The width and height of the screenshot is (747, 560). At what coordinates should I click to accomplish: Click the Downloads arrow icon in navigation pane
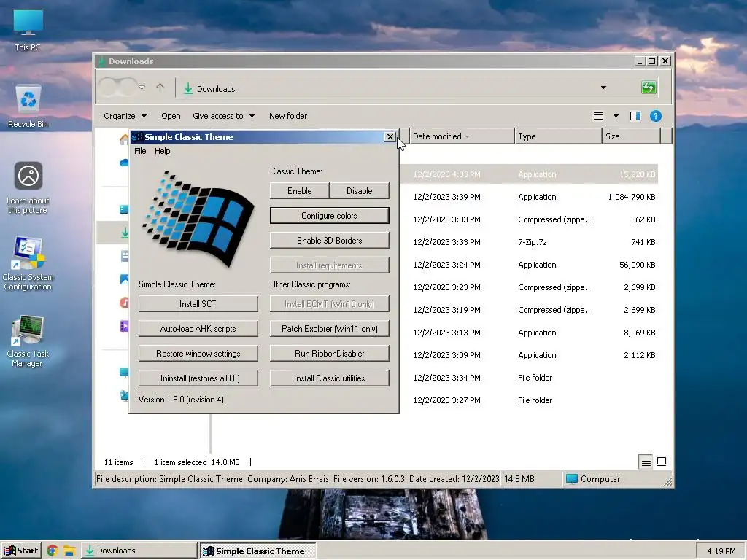pos(124,233)
